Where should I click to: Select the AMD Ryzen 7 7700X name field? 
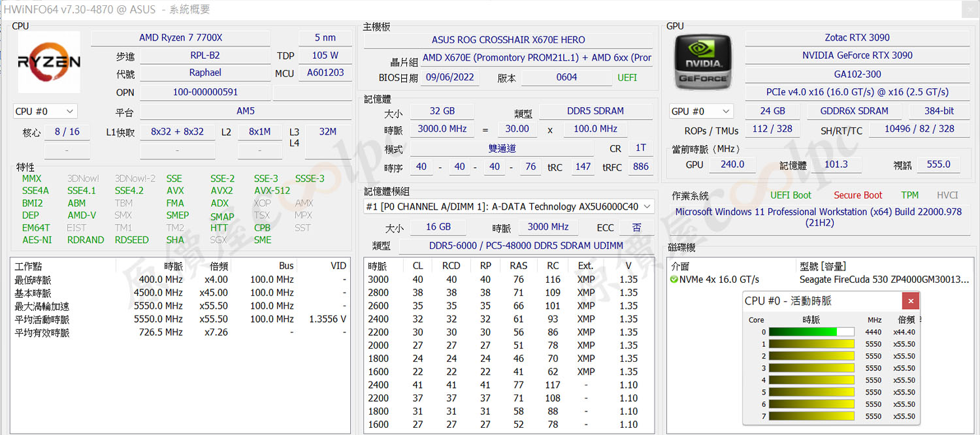click(181, 38)
